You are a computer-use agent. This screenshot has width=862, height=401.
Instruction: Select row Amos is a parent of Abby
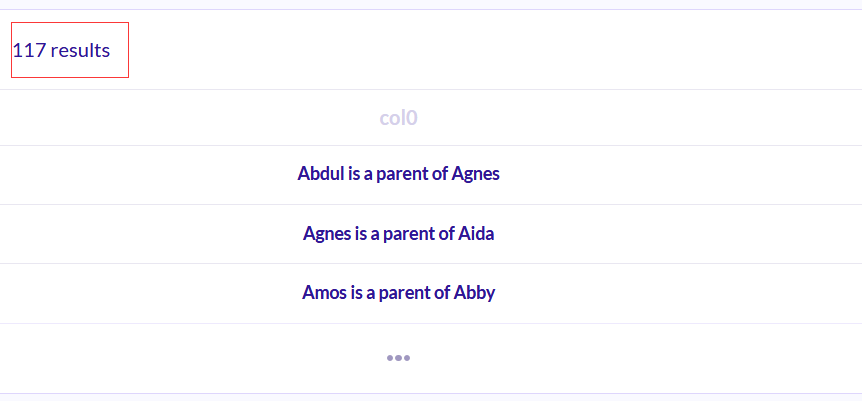(x=431, y=293)
